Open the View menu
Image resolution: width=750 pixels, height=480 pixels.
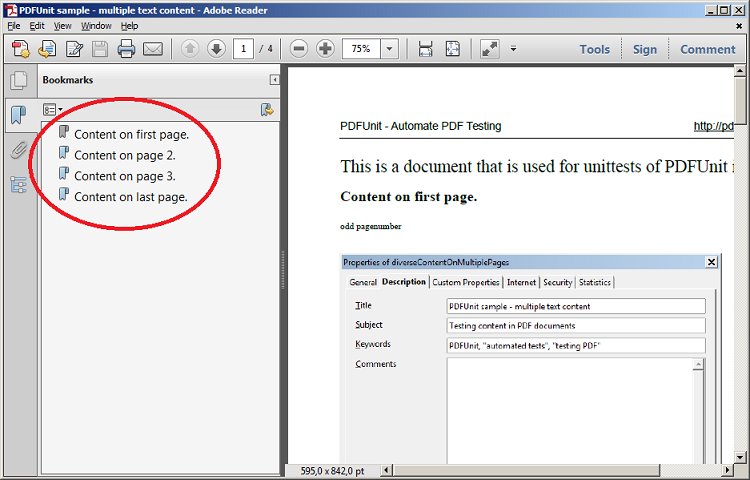click(x=63, y=25)
